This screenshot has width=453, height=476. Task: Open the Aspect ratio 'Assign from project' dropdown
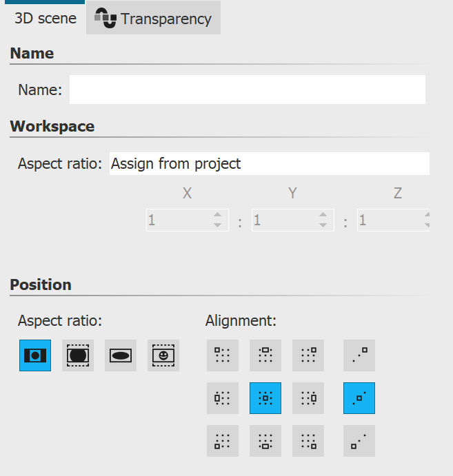coord(269,164)
